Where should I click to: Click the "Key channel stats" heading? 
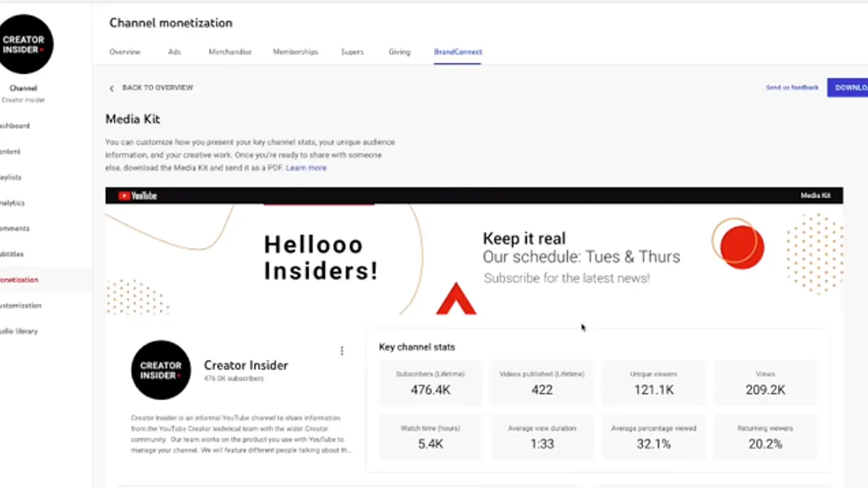tap(417, 347)
